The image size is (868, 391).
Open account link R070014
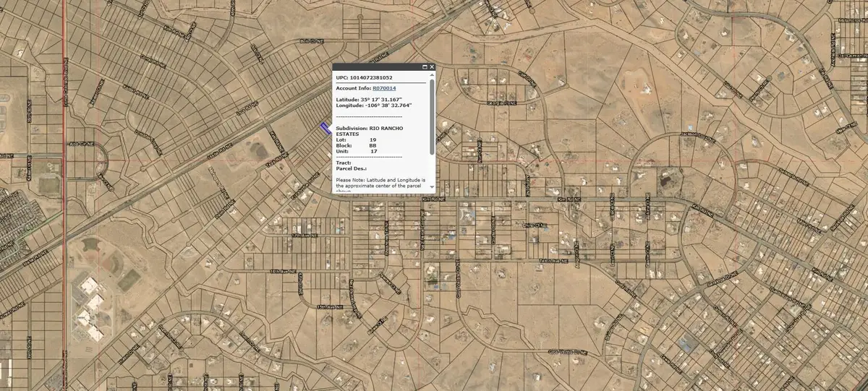coord(384,87)
